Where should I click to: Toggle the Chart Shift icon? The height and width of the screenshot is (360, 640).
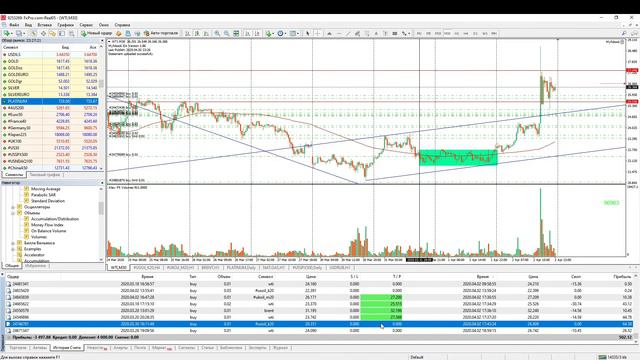point(257,33)
